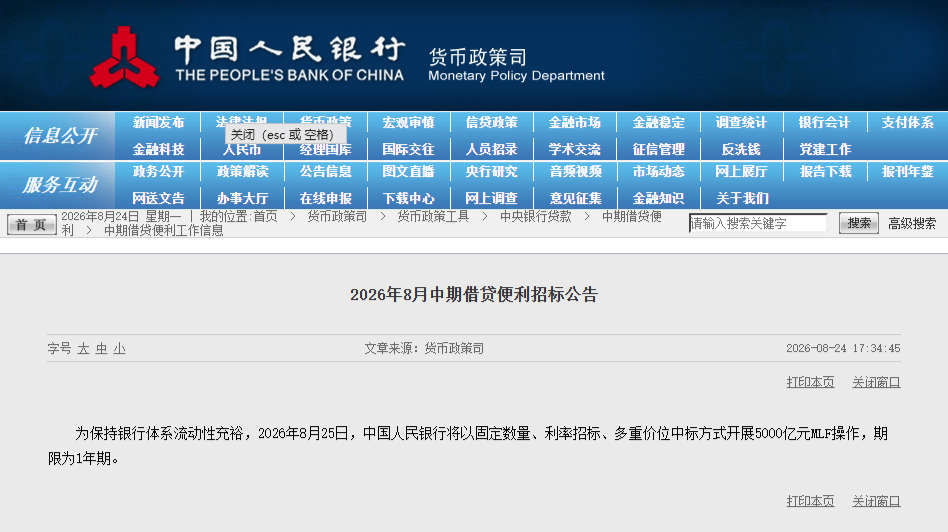Open the 金融知识 menu item
Viewport: 948px width, 532px height.
(x=658, y=198)
